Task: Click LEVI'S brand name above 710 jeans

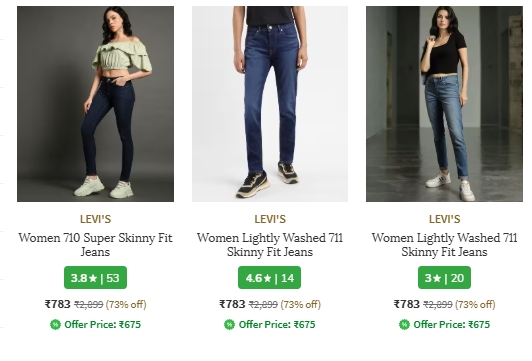Action: coord(95,219)
